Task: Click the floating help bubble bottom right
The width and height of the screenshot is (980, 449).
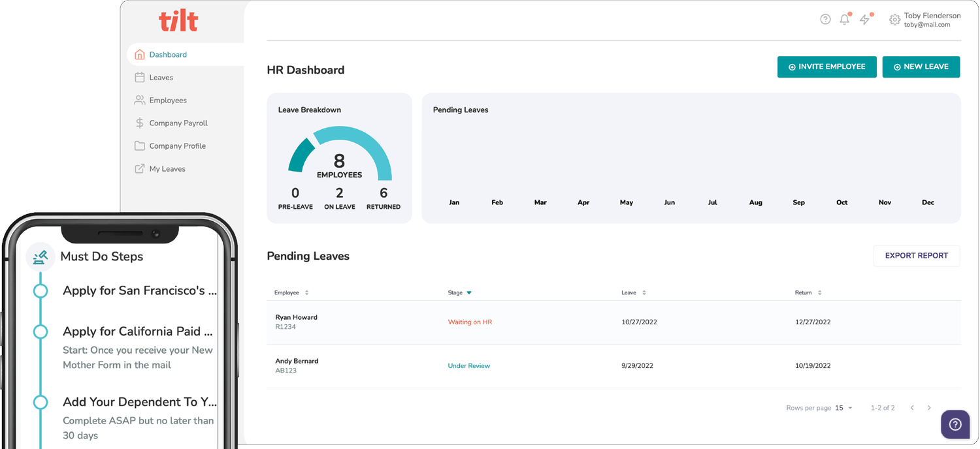Action: (955, 424)
